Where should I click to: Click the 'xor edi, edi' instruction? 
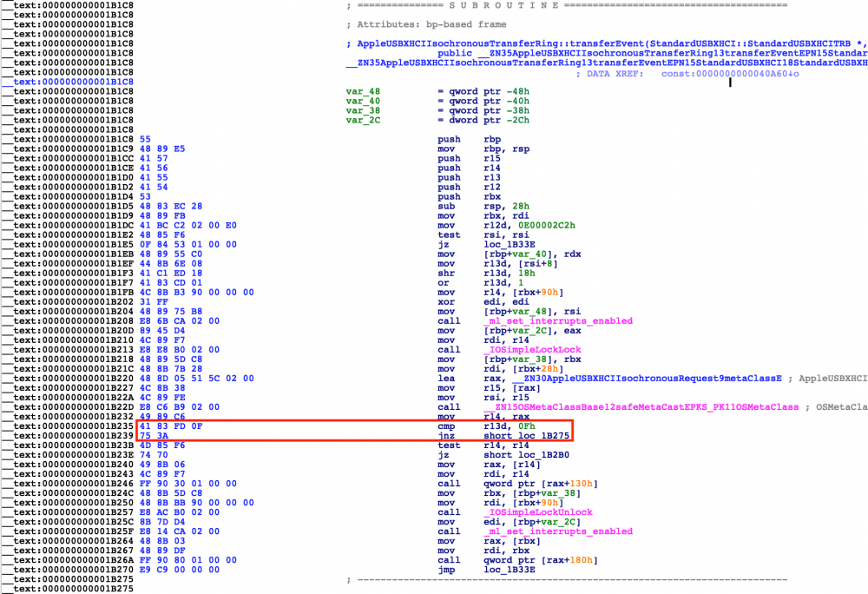click(483, 302)
